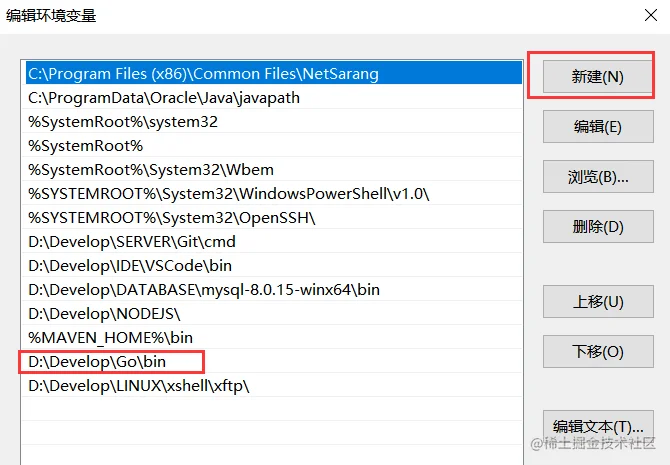Select the System32\OpenSSH path entry
The image size is (670, 465).
click(272, 218)
